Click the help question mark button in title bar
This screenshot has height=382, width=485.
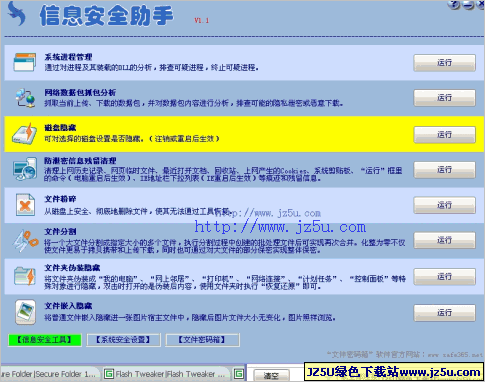[x=454, y=4]
